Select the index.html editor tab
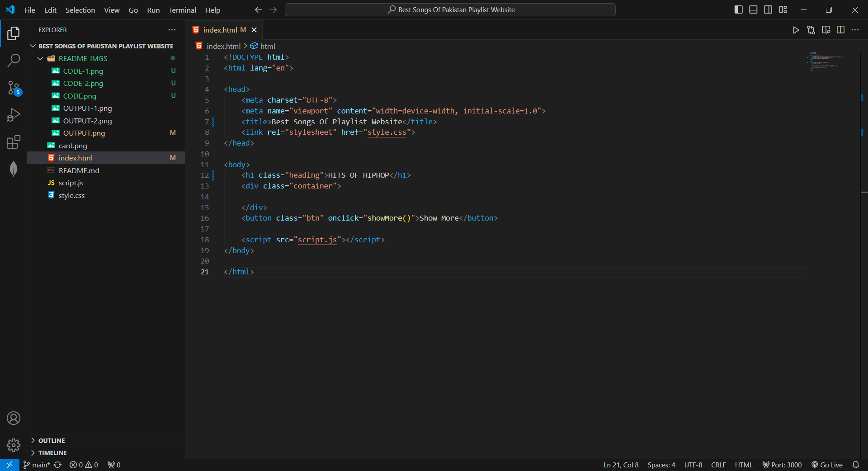This screenshot has width=868, height=471. click(x=223, y=30)
